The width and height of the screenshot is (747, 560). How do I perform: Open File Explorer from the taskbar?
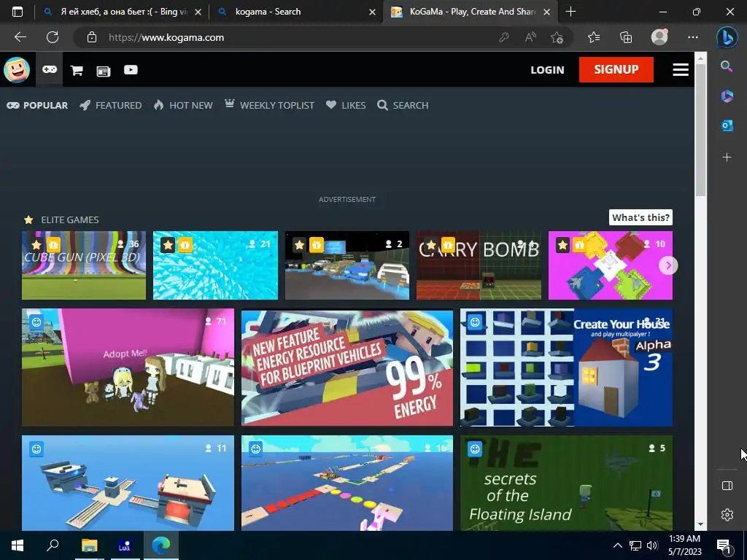pyautogui.click(x=89, y=545)
